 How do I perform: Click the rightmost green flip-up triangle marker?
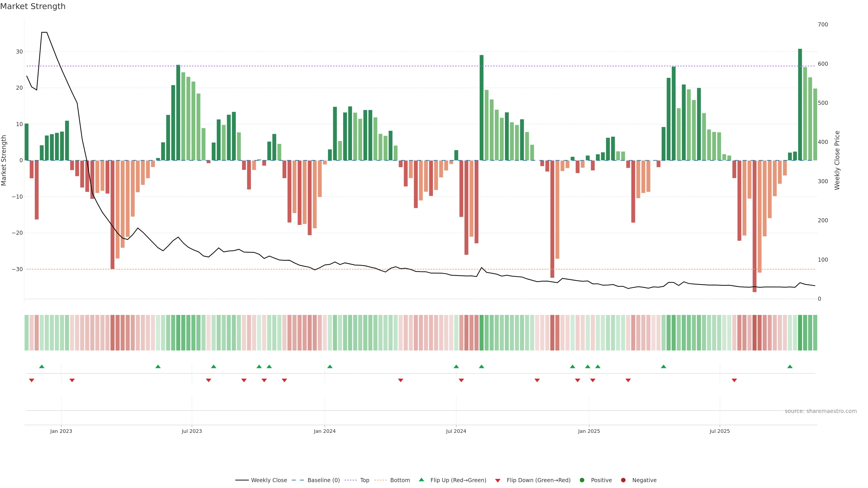(x=790, y=366)
